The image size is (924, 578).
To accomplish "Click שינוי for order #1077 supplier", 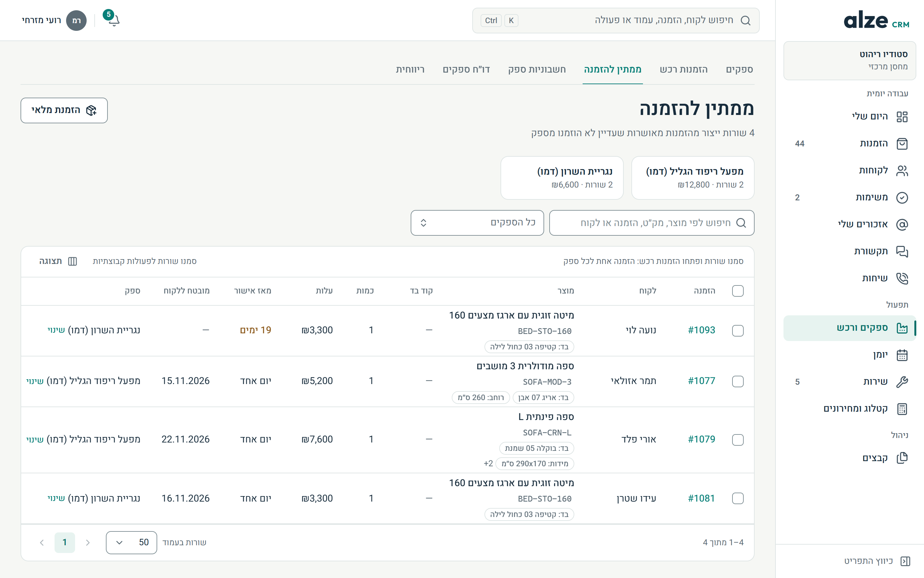I will click(x=35, y=381).
